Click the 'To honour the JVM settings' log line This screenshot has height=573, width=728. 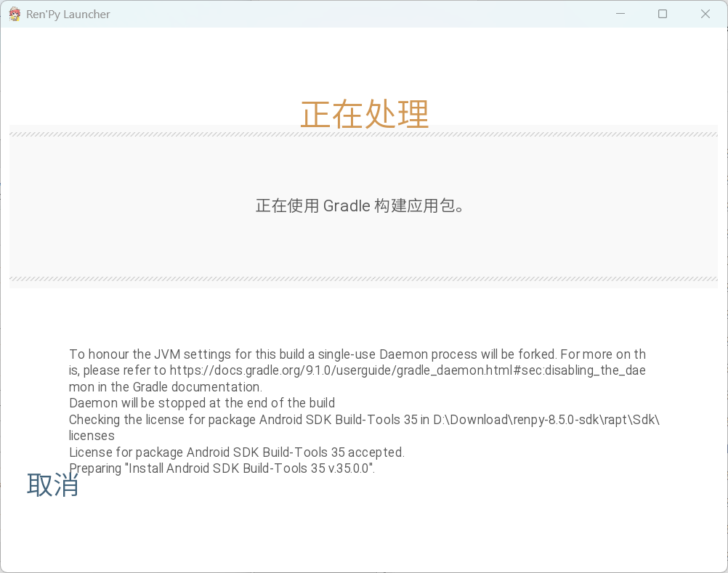(x=356, y=354)
